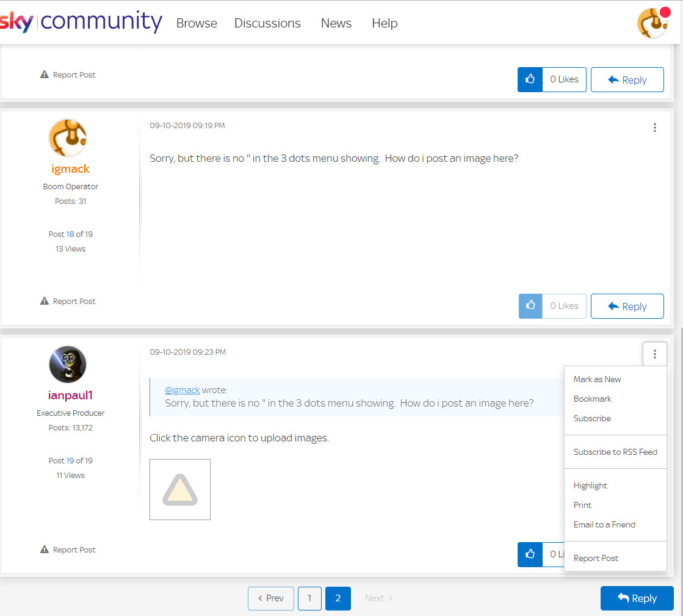Click the 'Executive Producer' rank label
The image size is (683, 616).
coord(71,413)
